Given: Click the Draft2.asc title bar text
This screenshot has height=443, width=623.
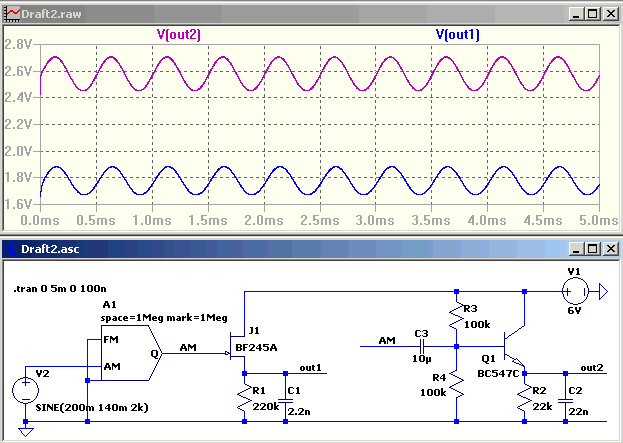Looking at the screenshot, I should (50, 249).
